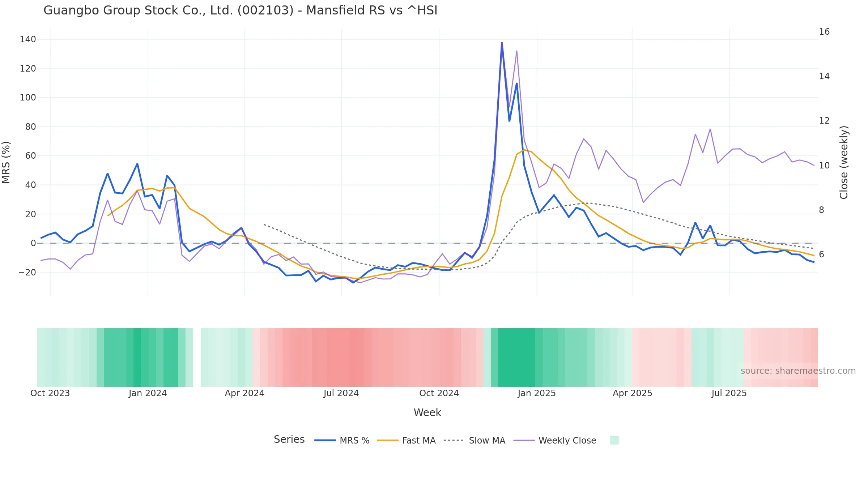Click the 140 tick on MRS axis
This screenshot has width=868, height=488.
tap(28, 39)
